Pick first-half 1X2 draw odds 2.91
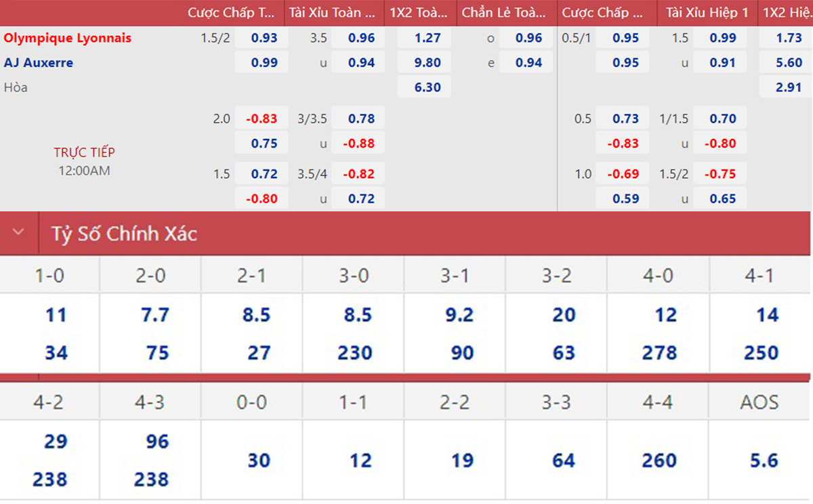Viewport: 813px width, 504px height. tap(789, 87)
